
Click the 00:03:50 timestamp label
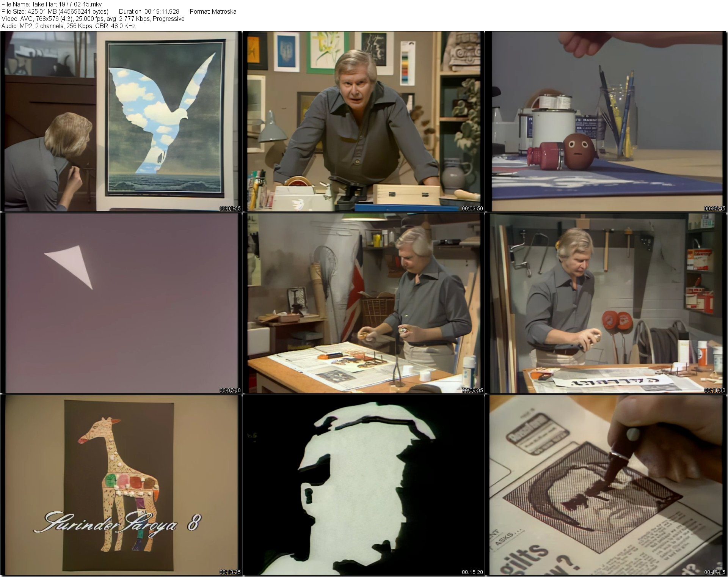click(472, 208)
